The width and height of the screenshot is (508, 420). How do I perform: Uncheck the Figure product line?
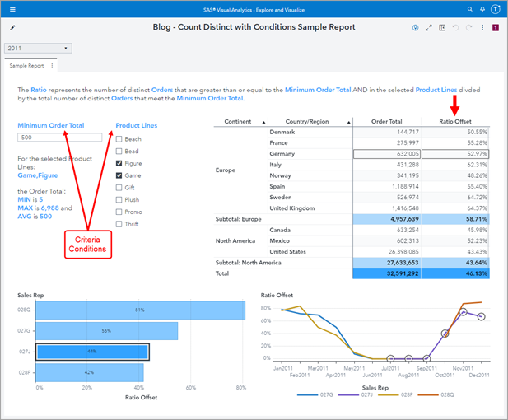click(119, 163)
